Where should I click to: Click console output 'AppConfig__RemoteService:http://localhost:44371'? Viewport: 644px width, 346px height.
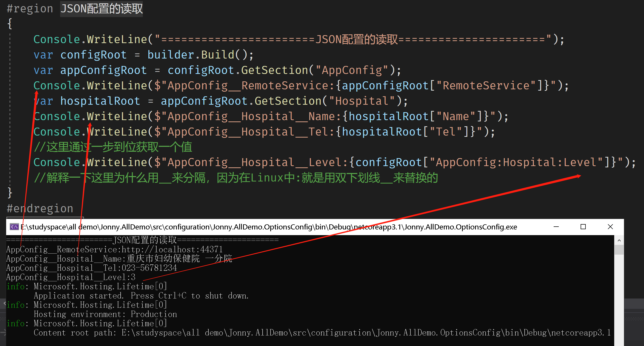click(114, 249)
